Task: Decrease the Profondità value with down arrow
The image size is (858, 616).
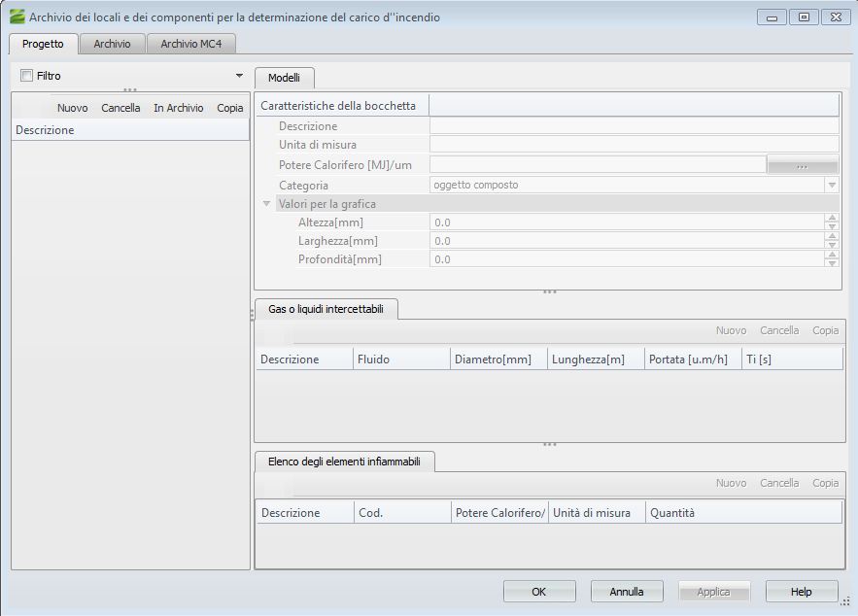Action: coord(832,263)
